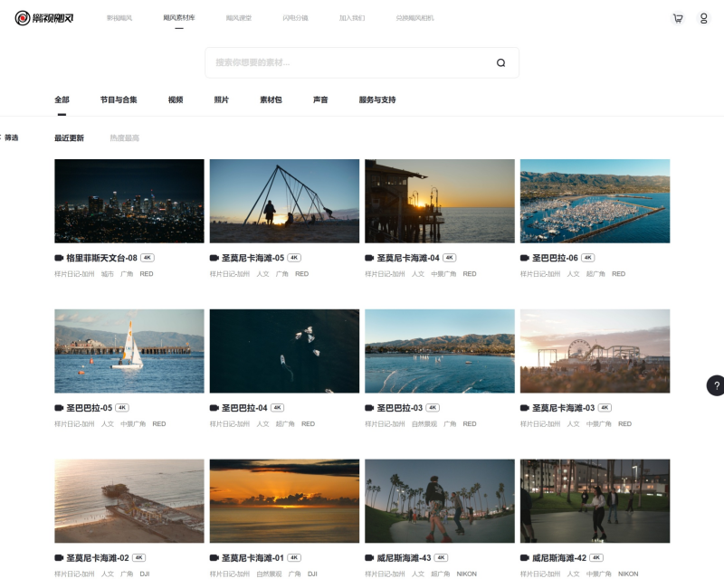Click the 4K badge on 圣巴巴拉-03
The image size is (724, 588).
433,408
